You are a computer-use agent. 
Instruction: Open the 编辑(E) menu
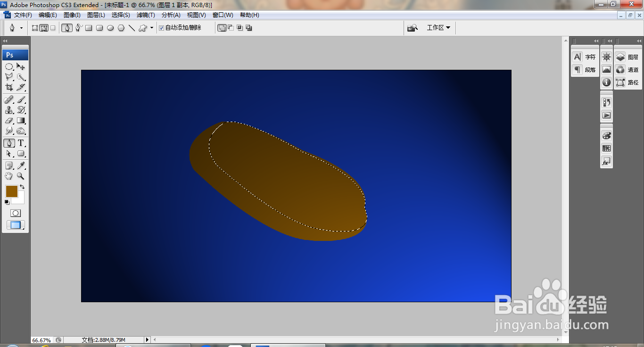pyautogui.click(x=48, y=15)
